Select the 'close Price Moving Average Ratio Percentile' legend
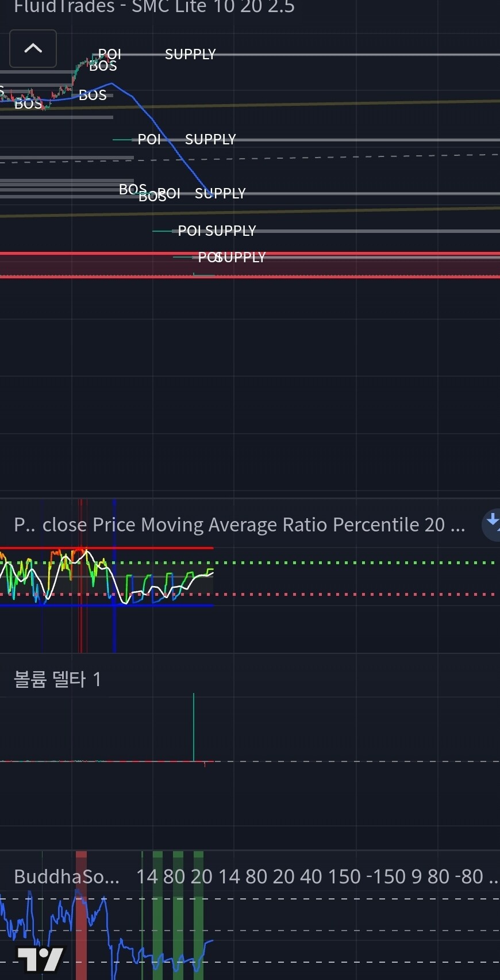This screenshot has height=980, width=500. [240, 525]
